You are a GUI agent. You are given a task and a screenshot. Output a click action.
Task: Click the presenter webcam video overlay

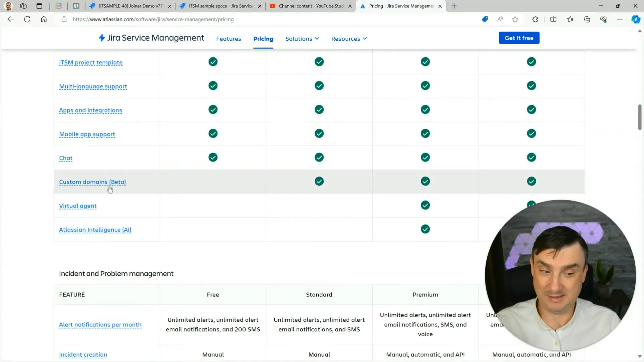tap(560, 275)
